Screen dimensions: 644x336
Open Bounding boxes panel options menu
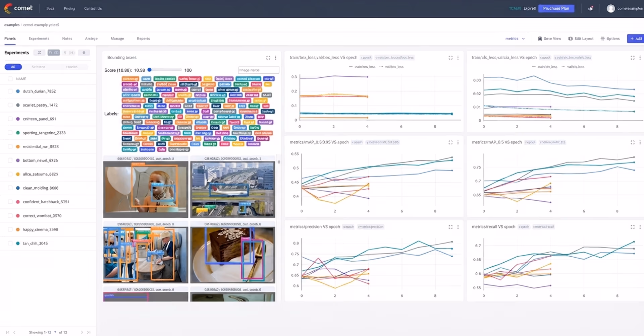click(276, 58)
